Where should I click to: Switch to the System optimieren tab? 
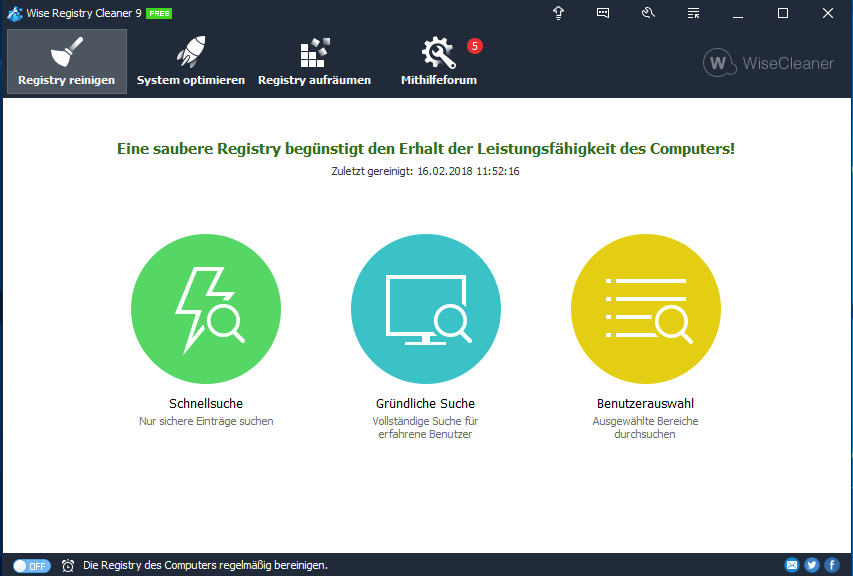point(191,61)
